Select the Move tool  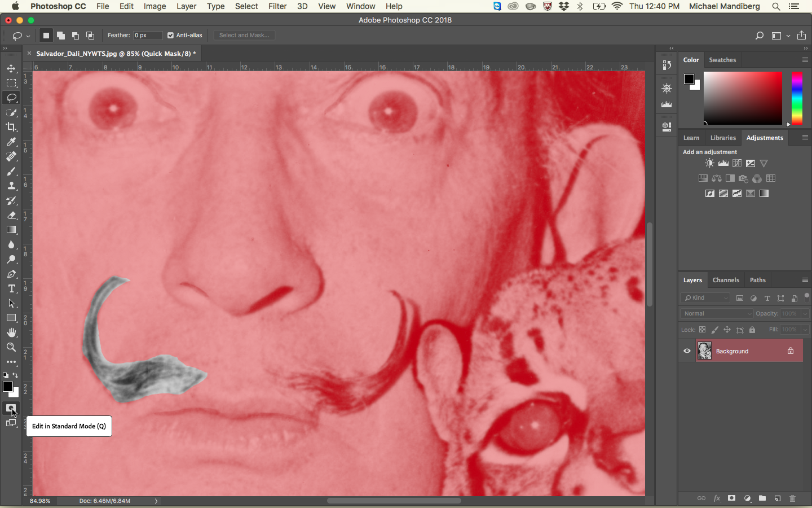[x=11, y=68]
